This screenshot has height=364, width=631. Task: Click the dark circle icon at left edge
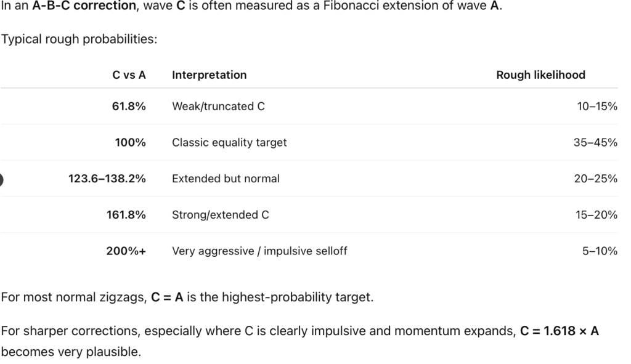click(x=1, y=179)
